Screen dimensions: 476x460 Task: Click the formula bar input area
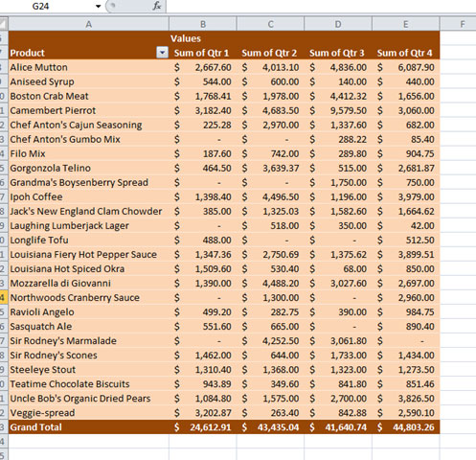(x=321, y=6)
